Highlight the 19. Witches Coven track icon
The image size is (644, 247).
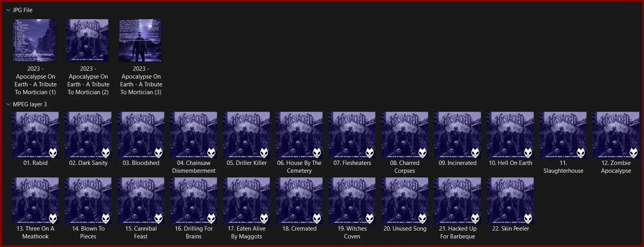point(352,201)
